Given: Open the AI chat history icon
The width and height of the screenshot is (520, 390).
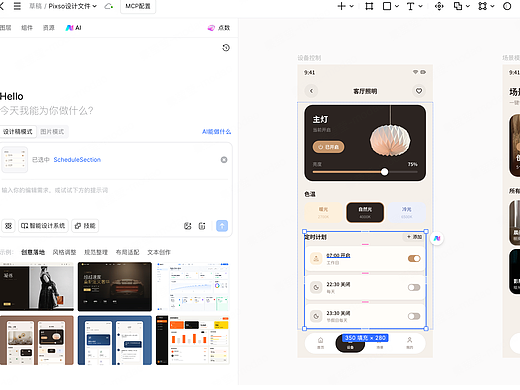Looking at the screenshot, I should click(x=226, y=48).
